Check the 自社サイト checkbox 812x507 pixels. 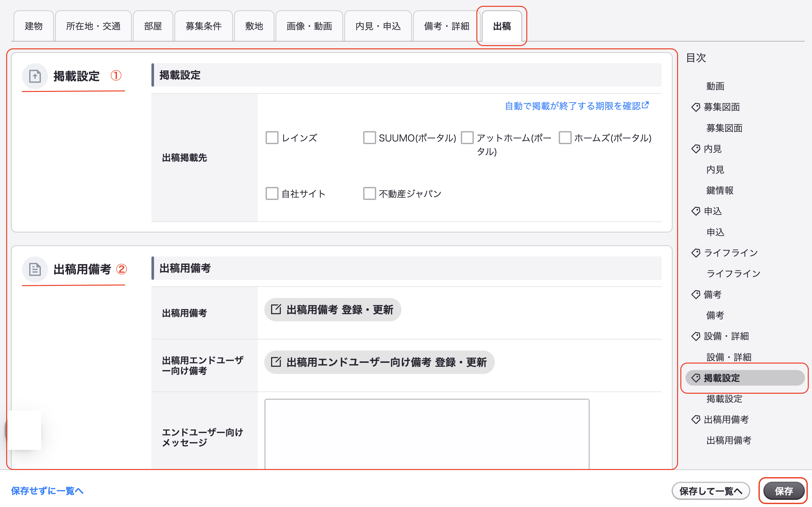[x=272, y=193]
